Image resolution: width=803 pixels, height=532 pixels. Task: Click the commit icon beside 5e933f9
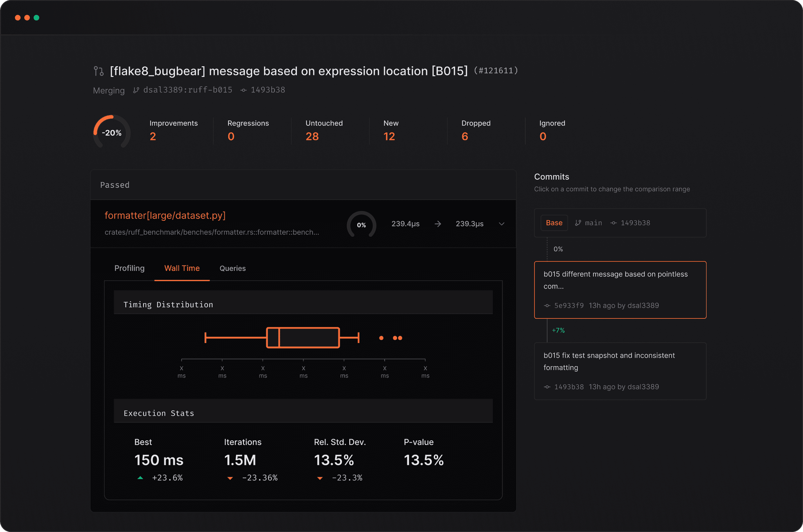pos(547,305)
